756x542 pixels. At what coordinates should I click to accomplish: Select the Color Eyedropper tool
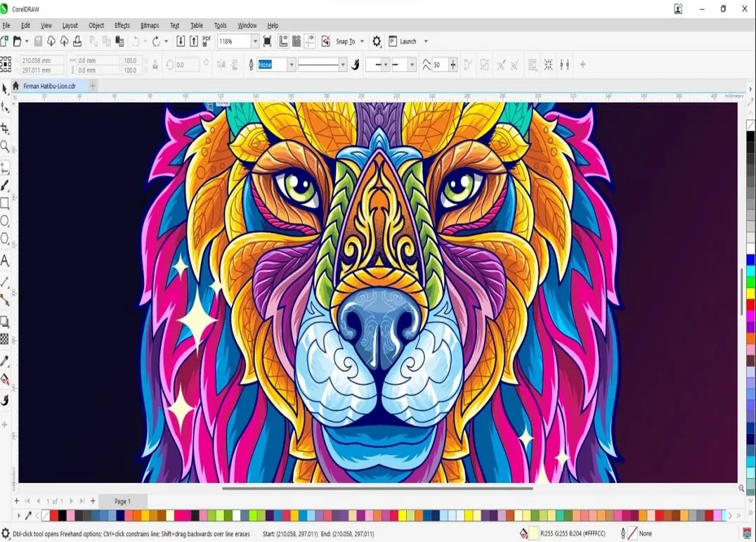(5, 361)
